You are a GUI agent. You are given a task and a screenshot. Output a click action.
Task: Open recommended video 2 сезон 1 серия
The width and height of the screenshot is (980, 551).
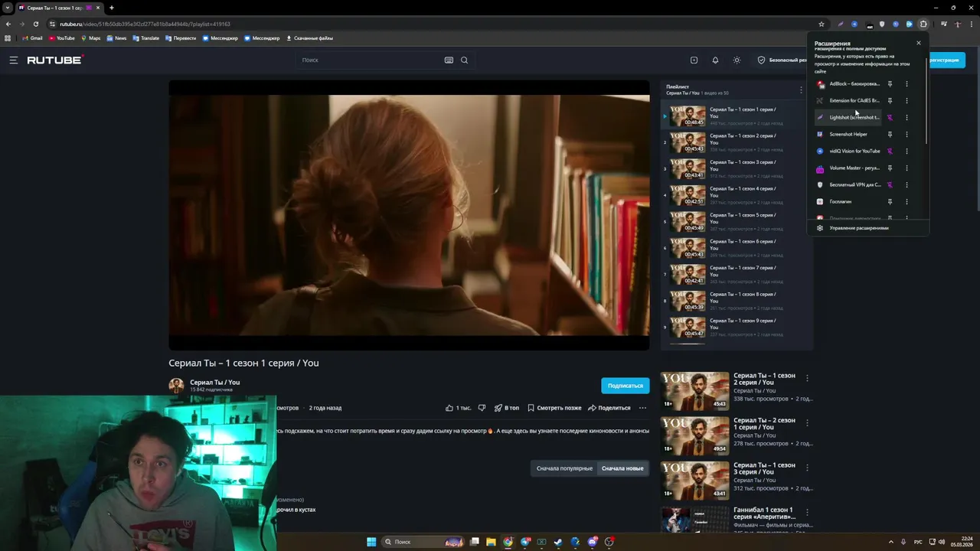click(x=737, y=435)
